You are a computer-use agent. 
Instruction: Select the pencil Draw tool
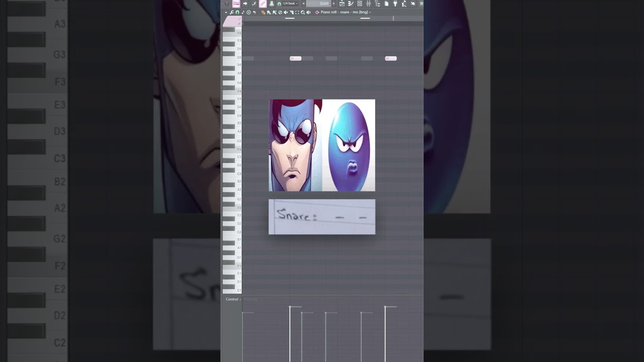[x=263, y=12]
